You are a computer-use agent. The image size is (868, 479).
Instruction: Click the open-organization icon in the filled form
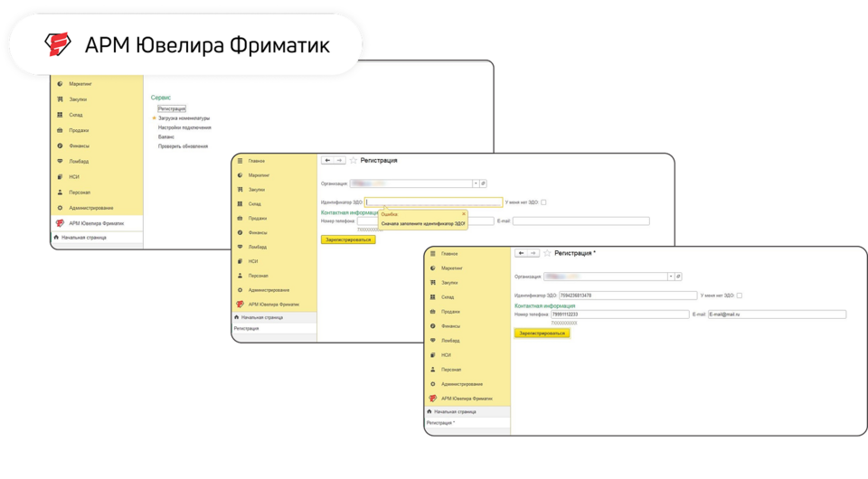click(678, 277)
